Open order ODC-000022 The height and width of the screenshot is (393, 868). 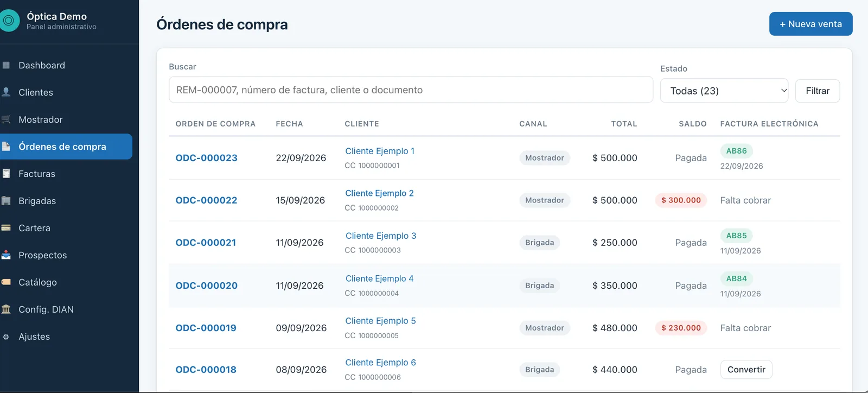click(x=207, y=200)
